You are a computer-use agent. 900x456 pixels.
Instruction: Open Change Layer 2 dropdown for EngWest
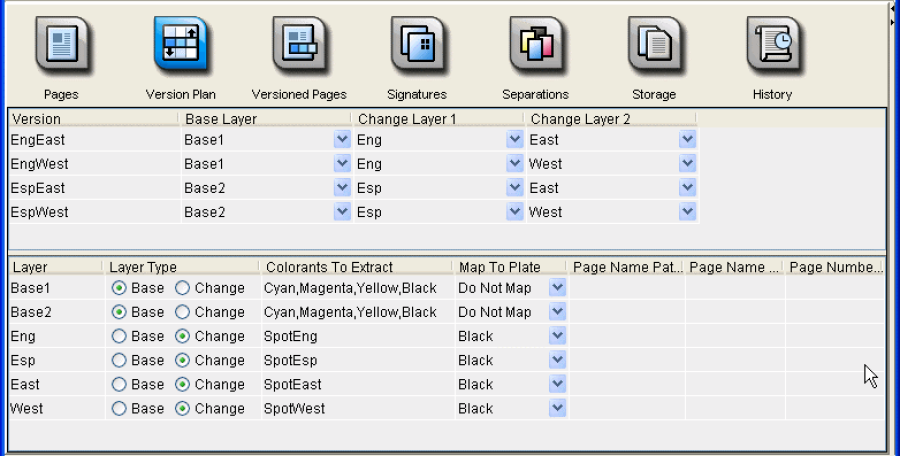coord(687,164)
